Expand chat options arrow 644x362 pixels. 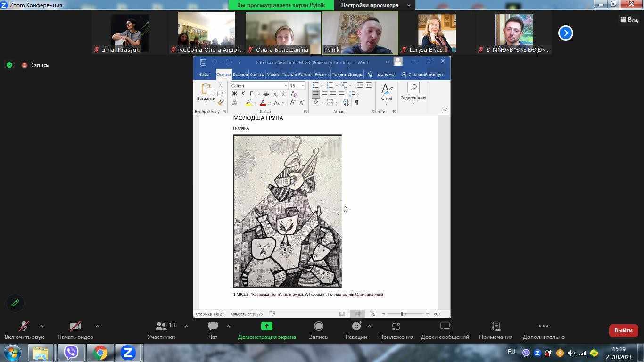[228, 326]
